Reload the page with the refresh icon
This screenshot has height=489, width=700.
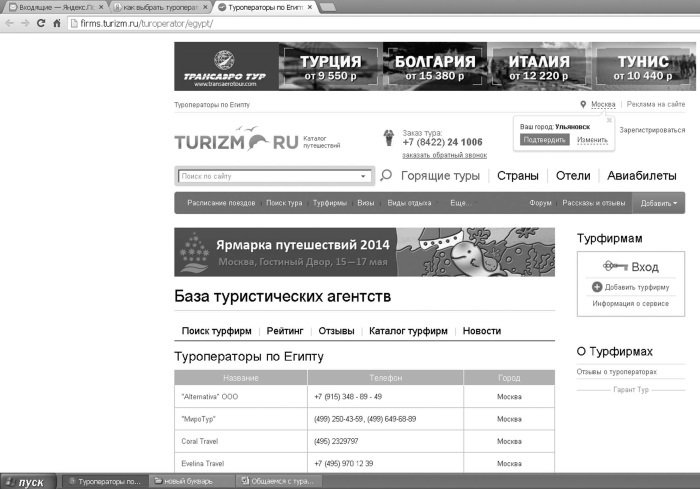tap(41, 23)
